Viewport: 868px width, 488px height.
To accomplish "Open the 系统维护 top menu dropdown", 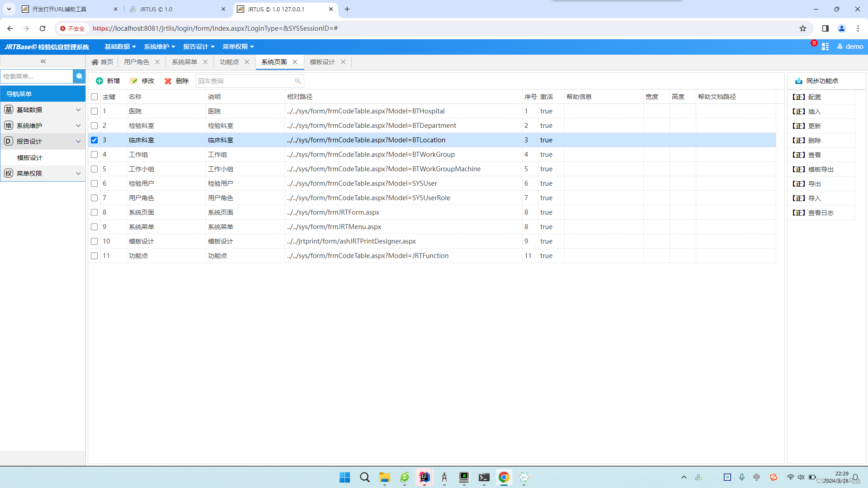I will [160, 47].
